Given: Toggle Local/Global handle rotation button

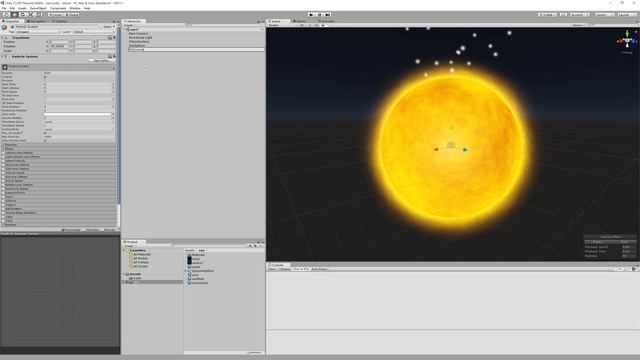Looking at the screenshot, I should pyautogui.click(x=71, y=15).
